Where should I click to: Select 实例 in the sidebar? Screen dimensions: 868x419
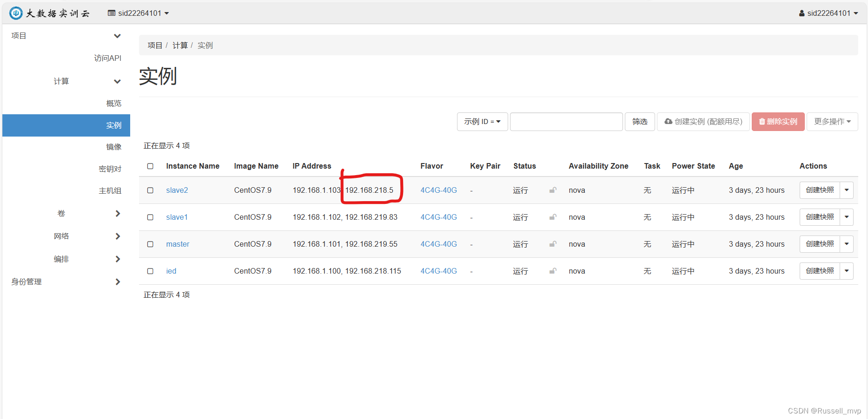66,125
